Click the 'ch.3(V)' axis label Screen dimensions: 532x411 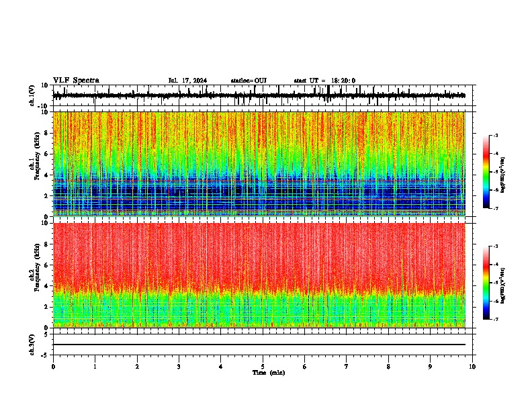coord(32,345)
